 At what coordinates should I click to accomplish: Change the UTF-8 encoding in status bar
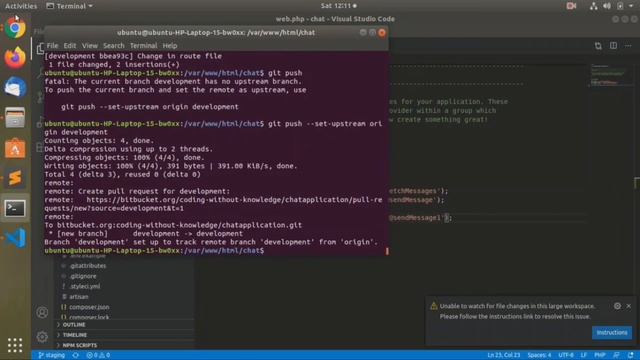[566, 355]
